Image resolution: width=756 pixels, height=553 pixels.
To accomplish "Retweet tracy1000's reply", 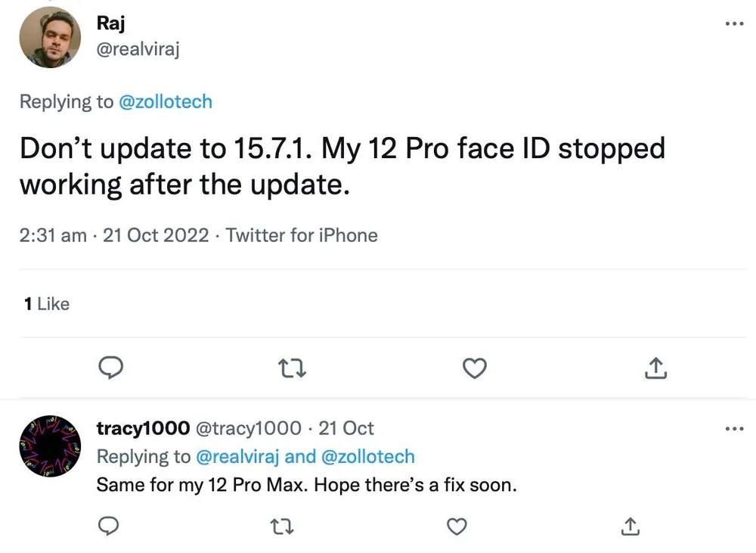I will pos(281,527).
